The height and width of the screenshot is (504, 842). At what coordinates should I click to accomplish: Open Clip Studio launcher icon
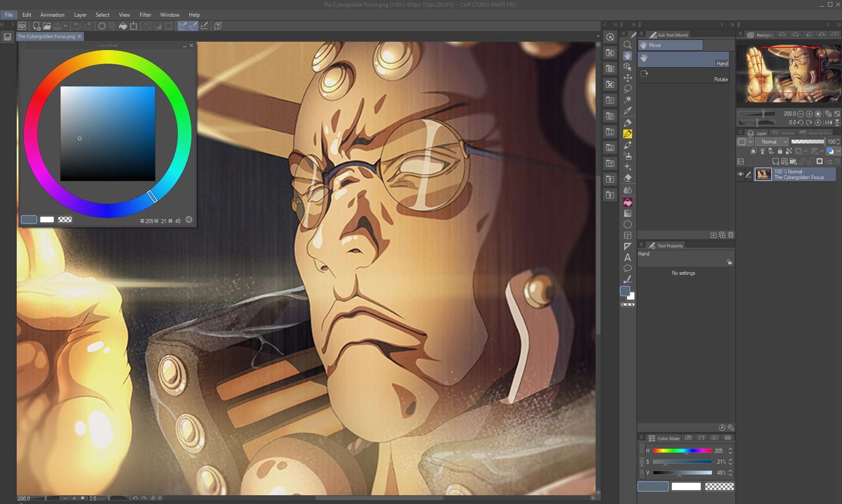(22, 26)
